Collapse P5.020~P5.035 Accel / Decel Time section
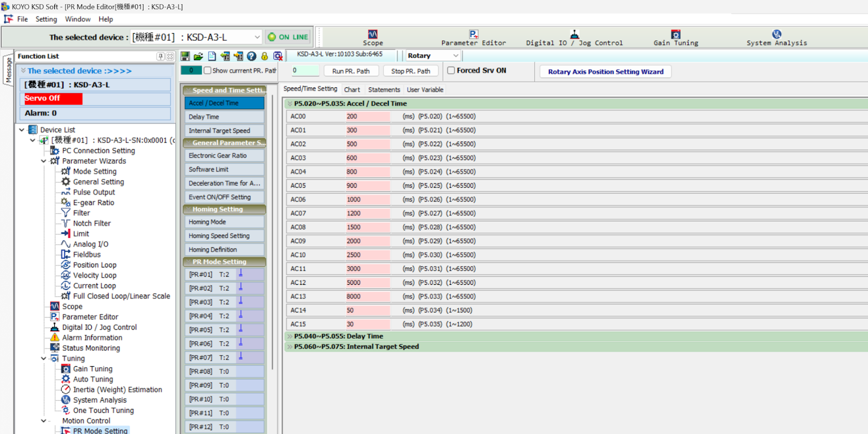This screenshot has width=868, height=434. click(x=290, y=104)
